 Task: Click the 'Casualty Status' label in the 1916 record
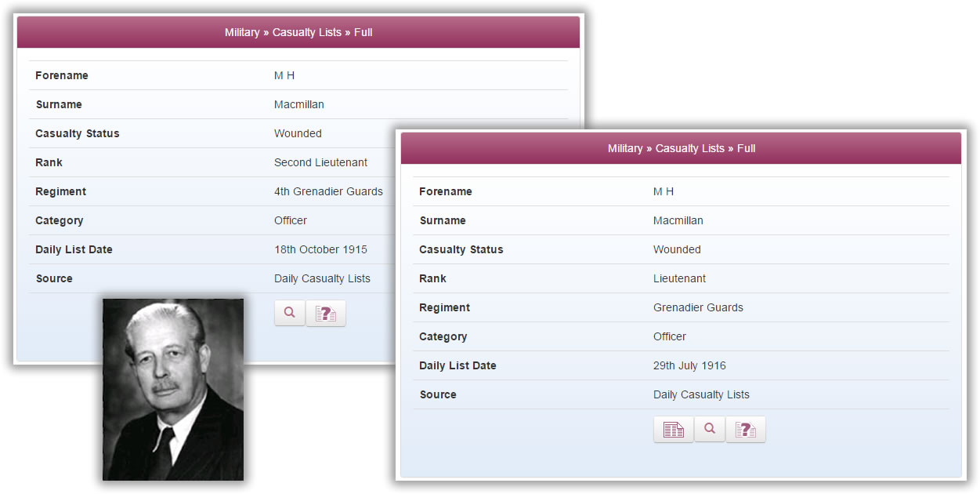(x=461, y=249)
